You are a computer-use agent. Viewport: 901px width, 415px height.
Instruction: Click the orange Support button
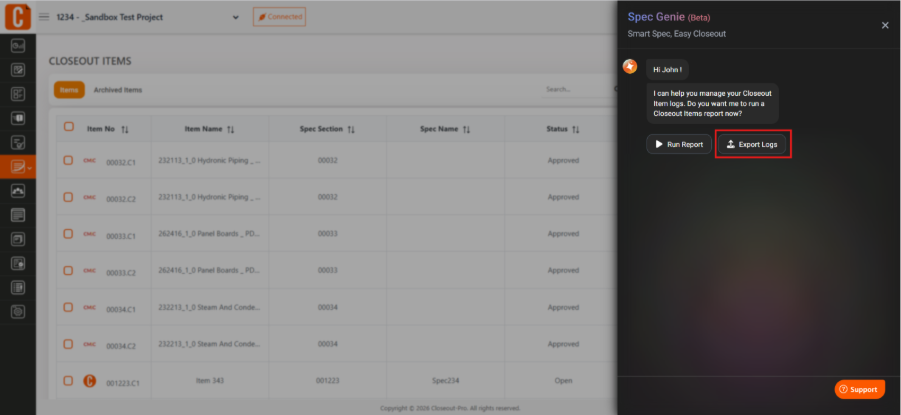(x=860, y=389)
